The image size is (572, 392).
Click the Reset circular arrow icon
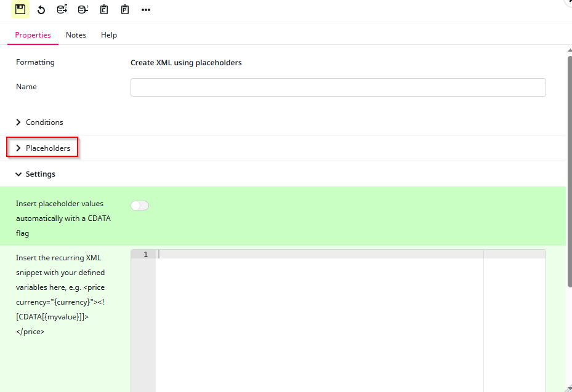tap(41, 10)
